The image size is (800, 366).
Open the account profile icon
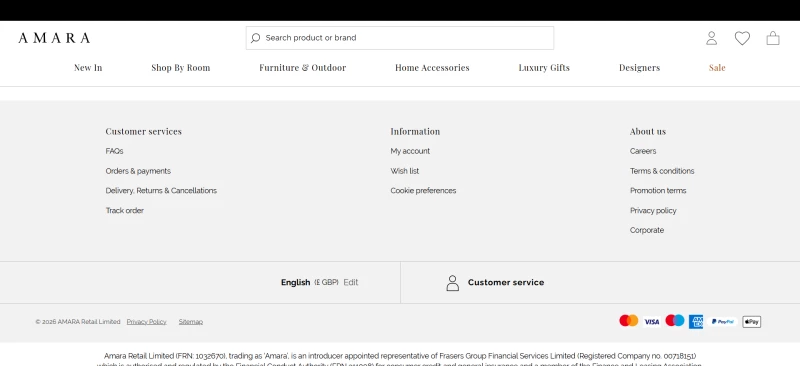[711, 38]
